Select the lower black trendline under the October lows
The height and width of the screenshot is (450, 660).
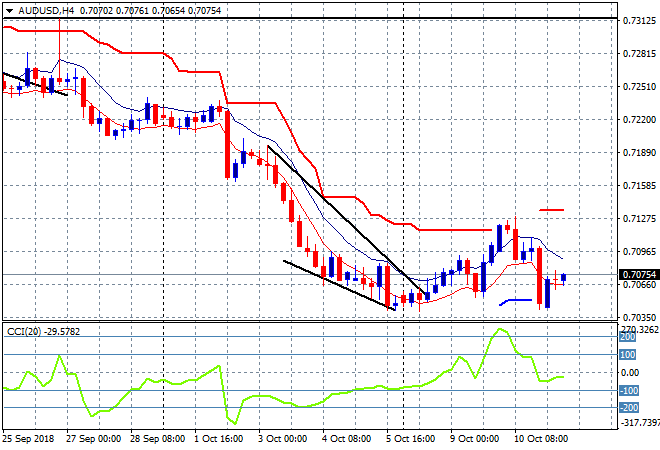pyautogui.click(x=339, y=285)
